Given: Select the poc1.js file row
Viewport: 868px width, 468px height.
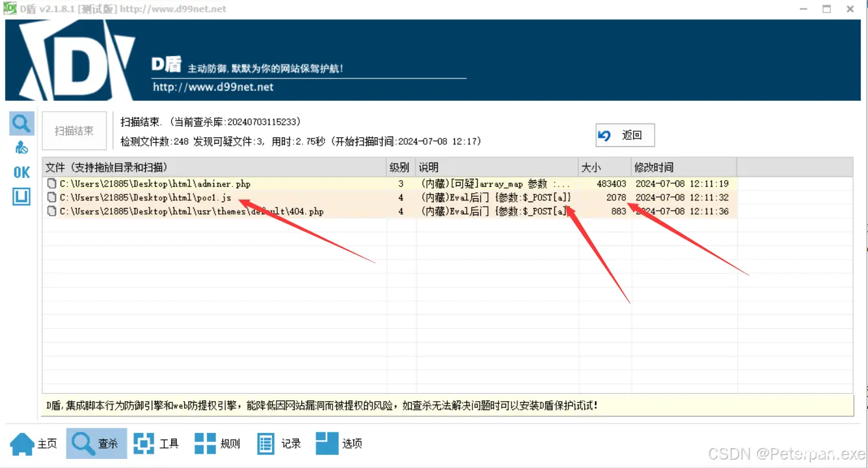Looking at the screenshot, I should (390, 198).
